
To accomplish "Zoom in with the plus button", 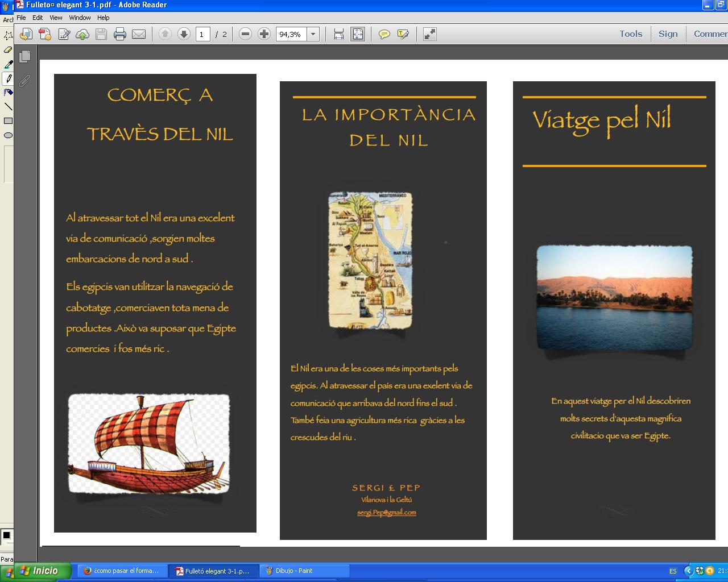I will point(264,34).
